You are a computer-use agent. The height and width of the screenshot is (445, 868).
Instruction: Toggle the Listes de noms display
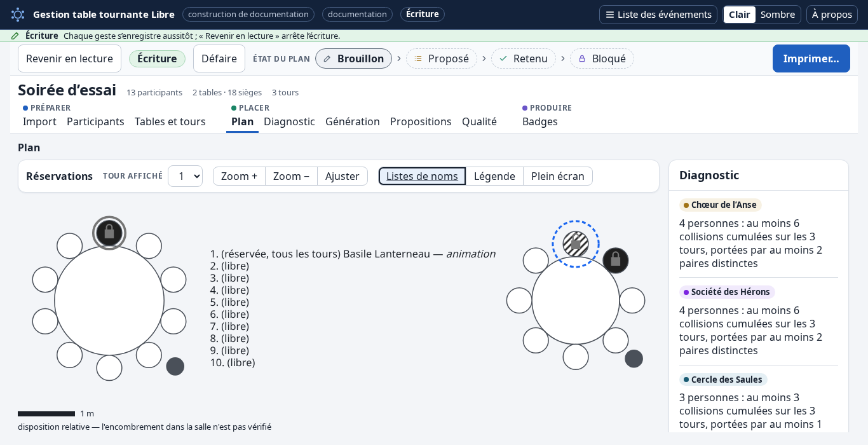[422, 176]
